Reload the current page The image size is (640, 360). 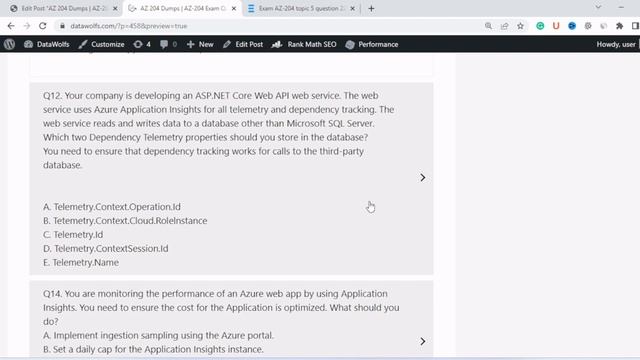click(x=42, y=26)
